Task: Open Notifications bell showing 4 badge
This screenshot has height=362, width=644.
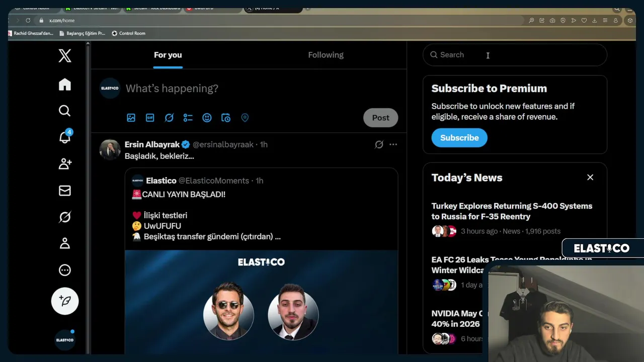Action: tap(65, 137)
